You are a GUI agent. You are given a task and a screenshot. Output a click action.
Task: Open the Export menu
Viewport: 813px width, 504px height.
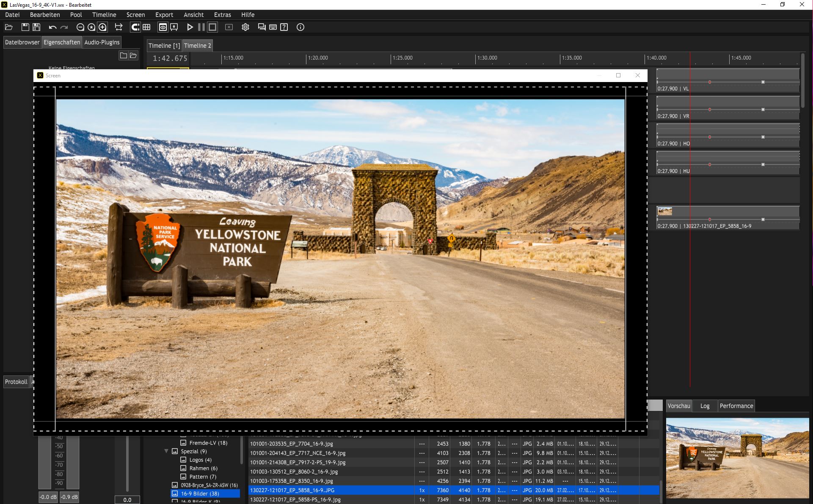click(x=164, y=15)
